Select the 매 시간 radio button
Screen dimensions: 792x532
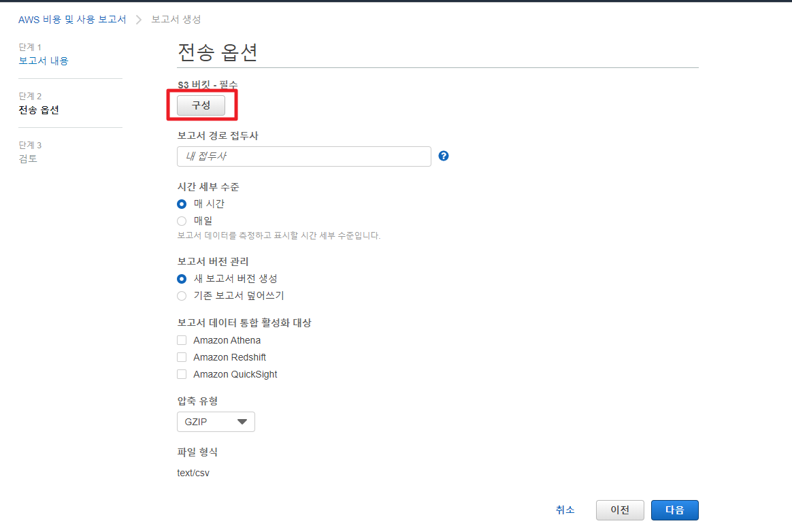pyautogui.click(x=182, y=203)
